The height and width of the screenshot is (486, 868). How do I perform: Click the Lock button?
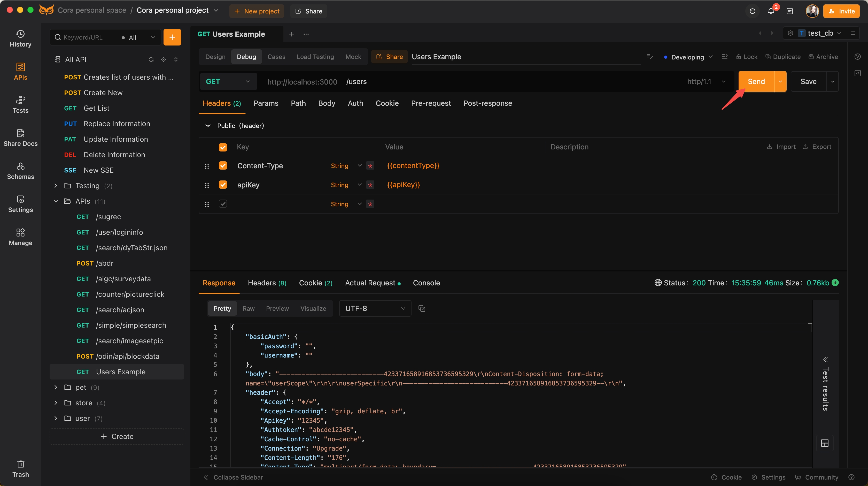tap(746, 57)
